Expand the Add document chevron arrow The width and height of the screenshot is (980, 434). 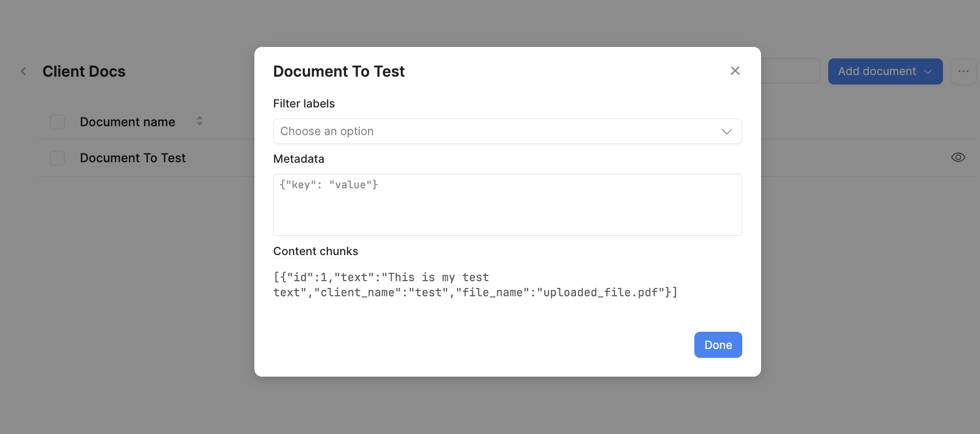pyautogui.click(x=928, y=71)
